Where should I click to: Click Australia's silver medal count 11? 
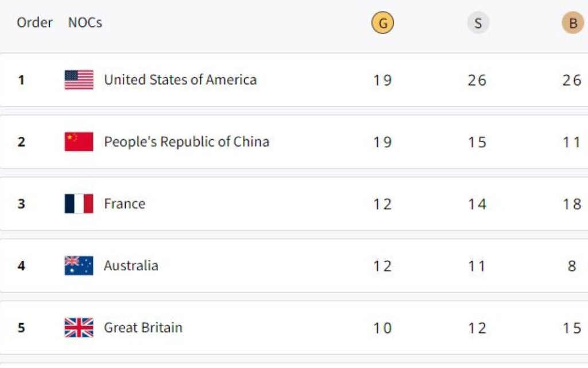pyautogui.click(x=477, y=266)
